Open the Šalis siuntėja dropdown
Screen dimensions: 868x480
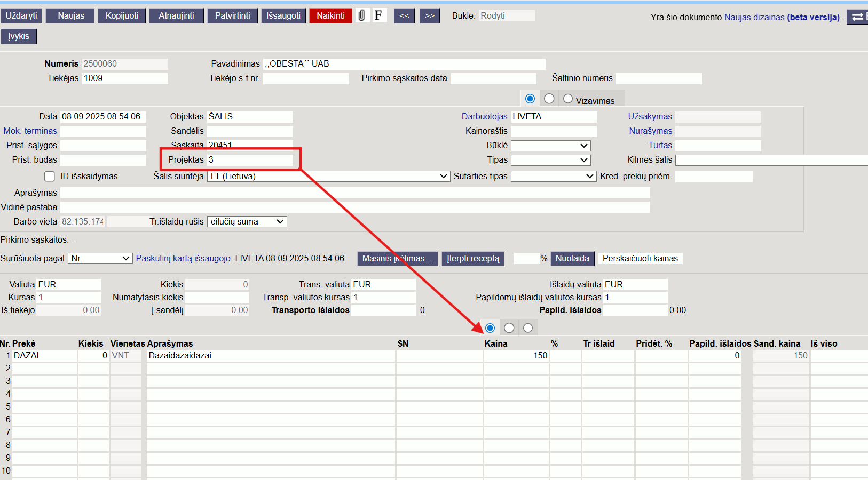(328, 177)
